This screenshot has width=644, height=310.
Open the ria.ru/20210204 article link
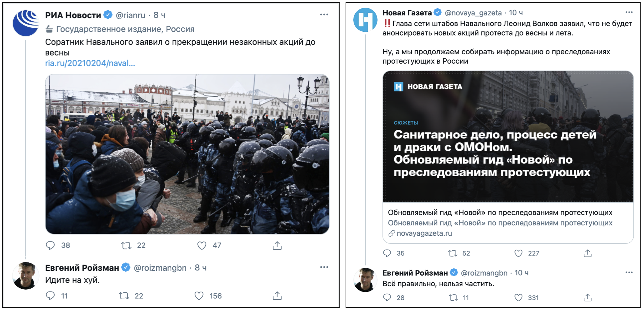[x=90, y=63]
